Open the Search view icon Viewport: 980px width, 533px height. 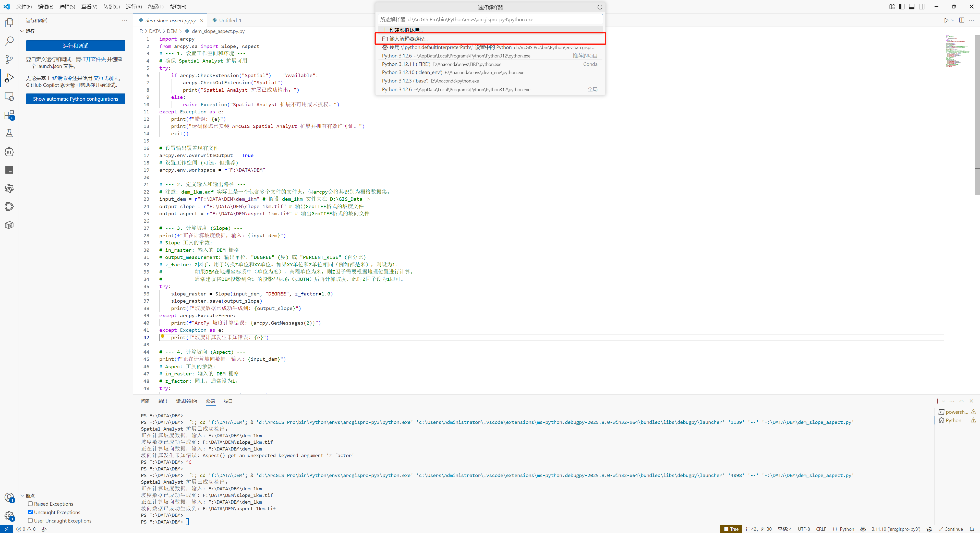point(9,41)
